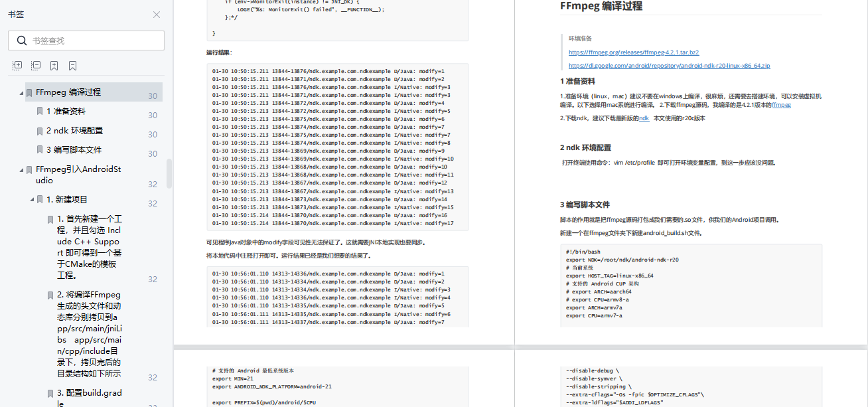The height and width of the screenshot is (407, 868).
Task: Click the export HOST_TAG=linux-x86_64 code line
Action: (x=610, y=276)
